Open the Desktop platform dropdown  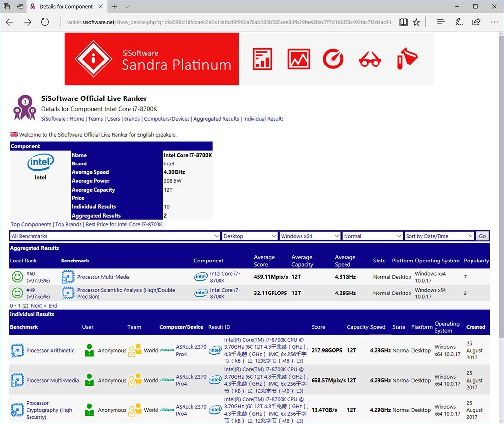point(250,236)
